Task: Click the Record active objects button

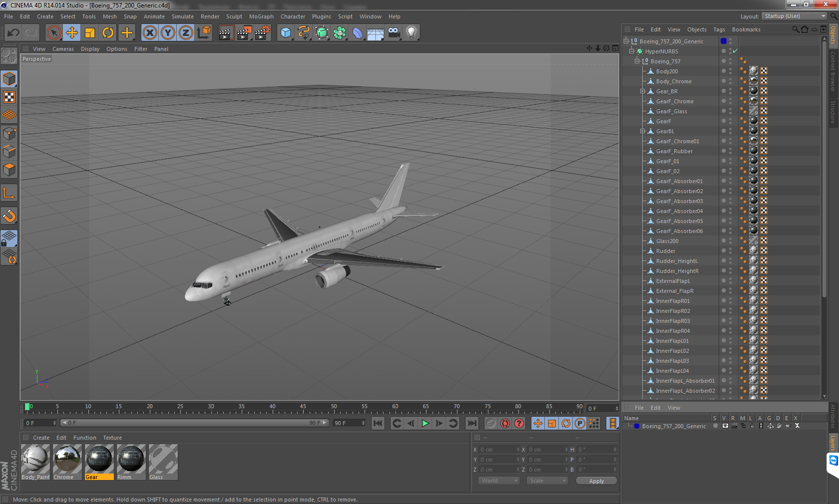Action: click(x=491, y=423)
